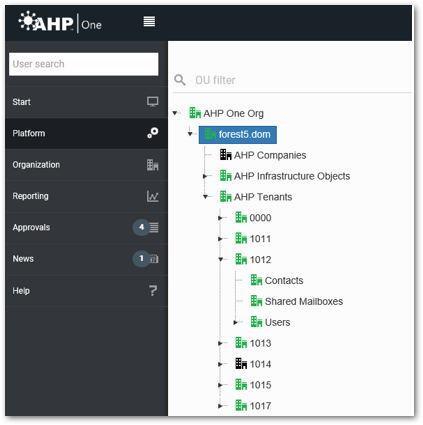This screenshot has height=425, width=423.
Task: Expand the 1011 tenant node
Action: [x=220, y=239]
